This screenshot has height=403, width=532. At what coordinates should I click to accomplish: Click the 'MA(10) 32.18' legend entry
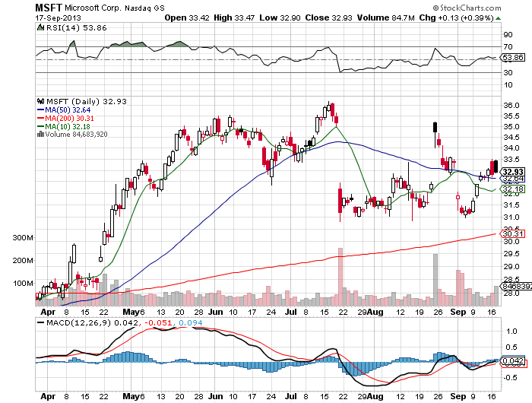pos(68,126)
